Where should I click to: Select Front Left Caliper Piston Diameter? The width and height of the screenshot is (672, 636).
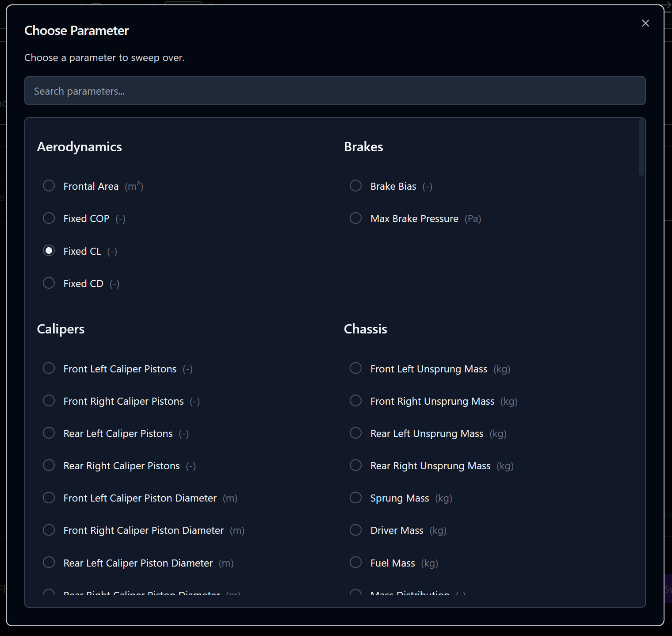[x=49, y=498]
